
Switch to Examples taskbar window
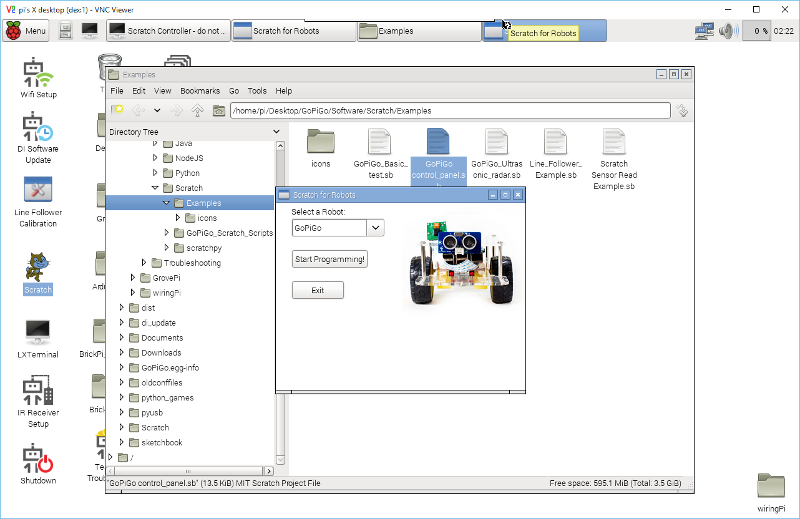tap(418, 31)
